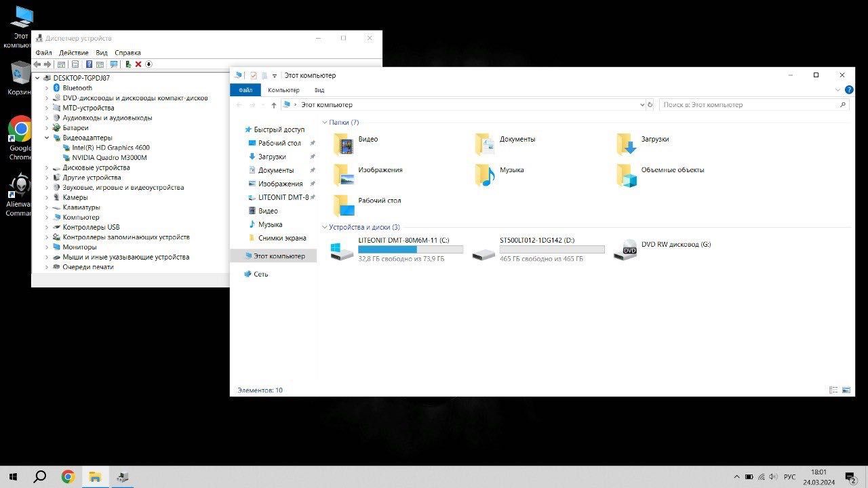This screenshot has width=868, height=488.
Task: Open the Справка menu in Device Manager
Action: [127, 52]
